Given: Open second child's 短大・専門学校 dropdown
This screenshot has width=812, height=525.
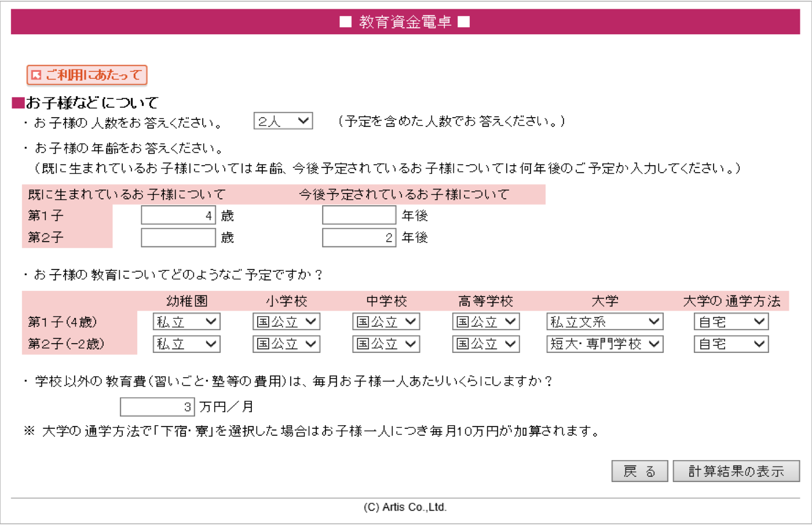Looking at the screenshot, I should tap(604, 344).
